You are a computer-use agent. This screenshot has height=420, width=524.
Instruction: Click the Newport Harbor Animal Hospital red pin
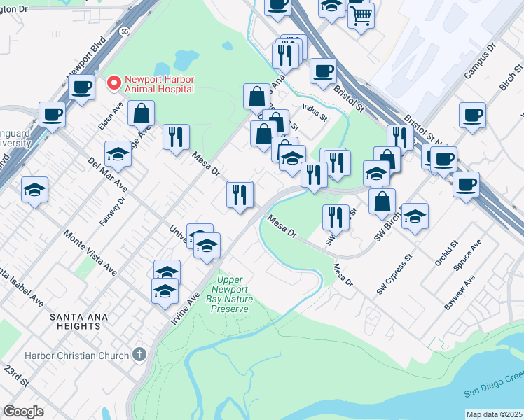[x=114, y=83]
